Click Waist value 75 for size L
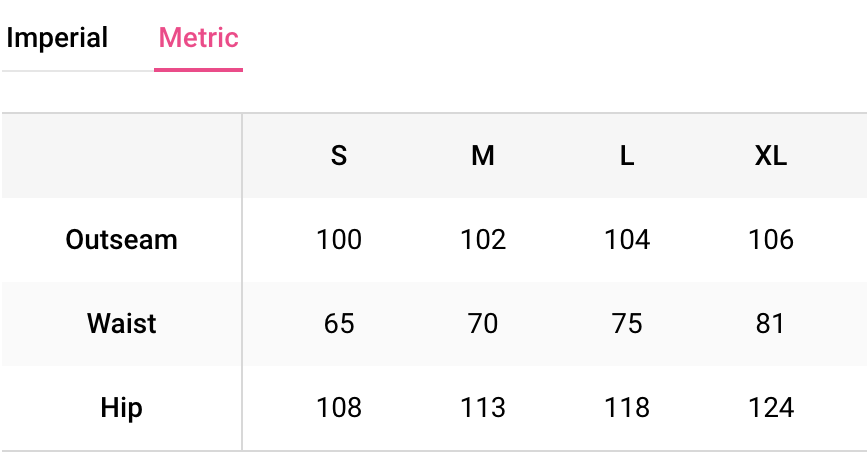The width and height of the screenshot is (868, 470). pos(627,324)
